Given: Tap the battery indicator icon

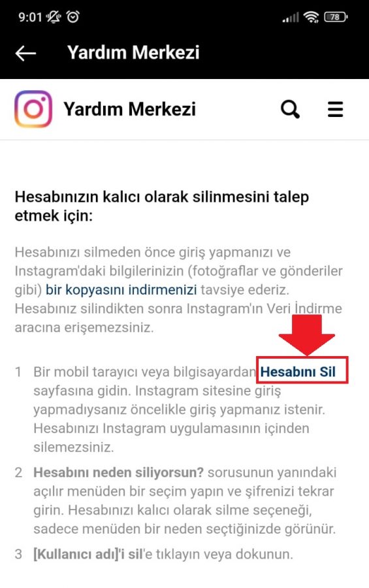Looking at the screenshot, I should [x=336, y=17].
